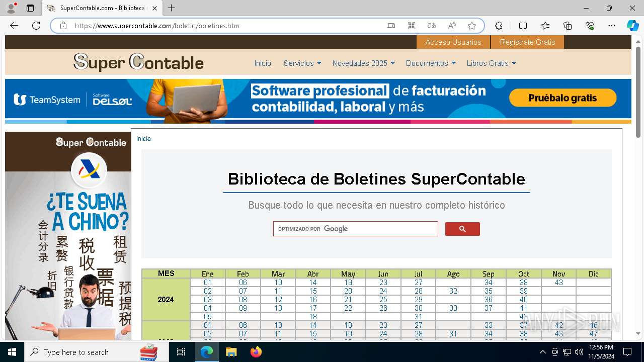Click the red Google search button
This screenshot has height=362, width=644.
[462, 229]
